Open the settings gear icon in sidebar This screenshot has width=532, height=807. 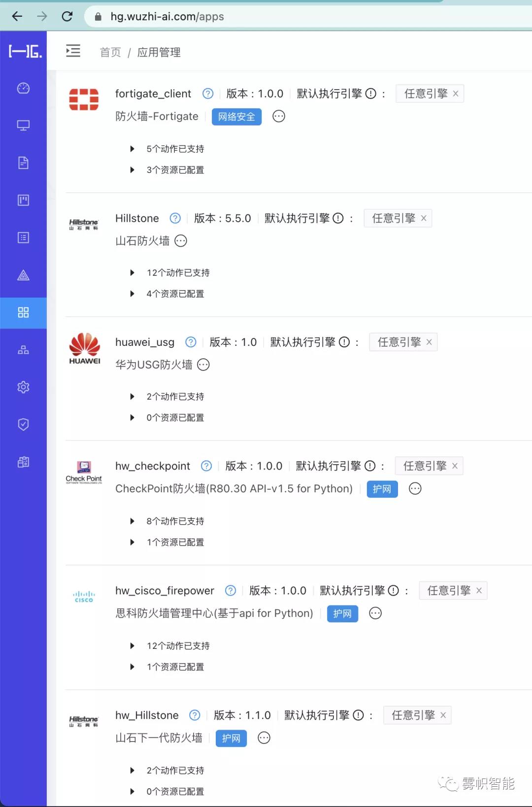23,387
